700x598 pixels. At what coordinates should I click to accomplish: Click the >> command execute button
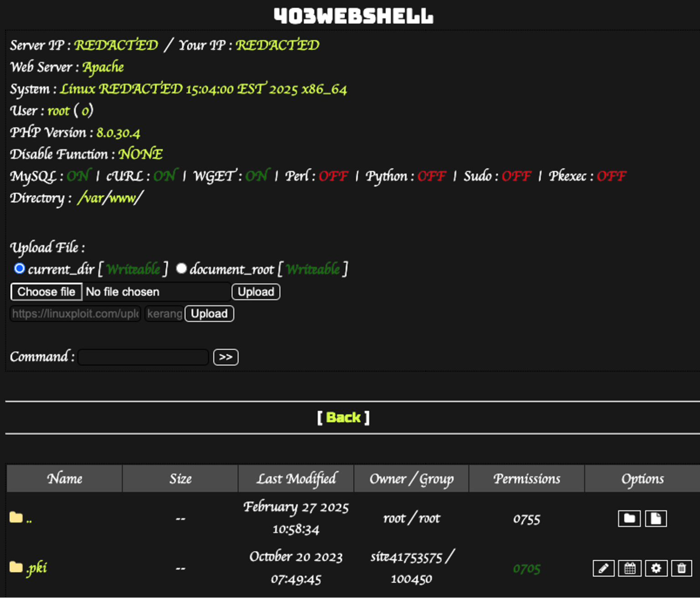(x=225, y=357)
